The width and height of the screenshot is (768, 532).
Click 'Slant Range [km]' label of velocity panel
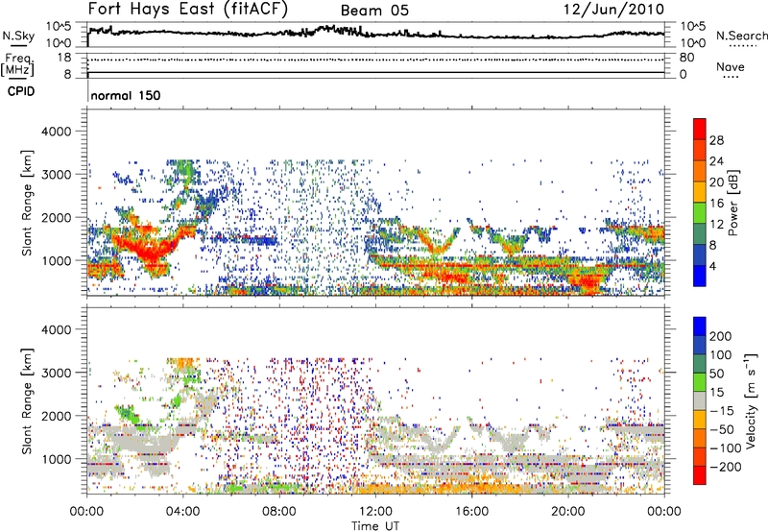point(27,401)
